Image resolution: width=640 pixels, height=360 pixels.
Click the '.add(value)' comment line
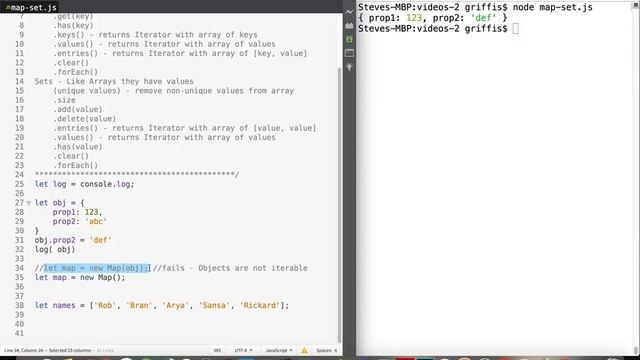[78, 109]
